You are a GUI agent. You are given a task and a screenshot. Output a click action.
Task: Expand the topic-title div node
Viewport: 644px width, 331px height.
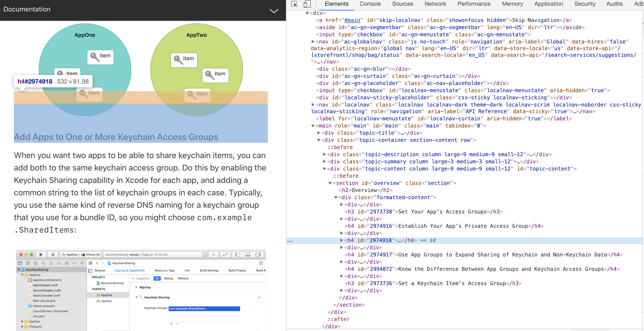[x=318, y=133]
